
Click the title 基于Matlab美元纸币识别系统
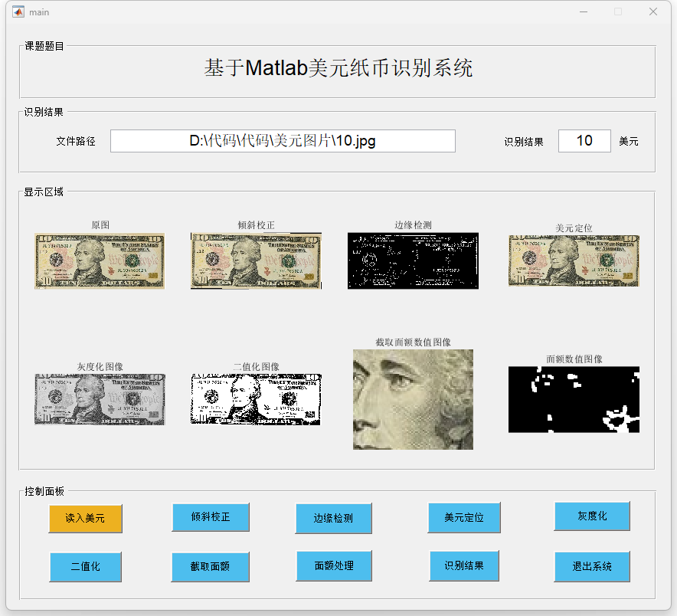[338, 68]
